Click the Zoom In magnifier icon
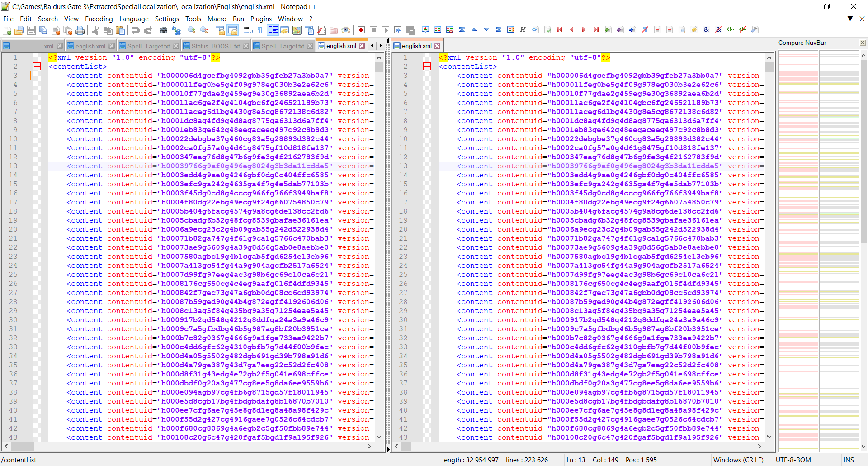The image size is (868, 466). (x=192, y=30)
